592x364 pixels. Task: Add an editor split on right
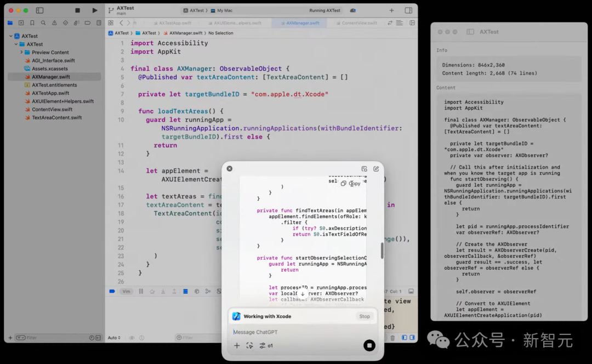pos(412,23)
